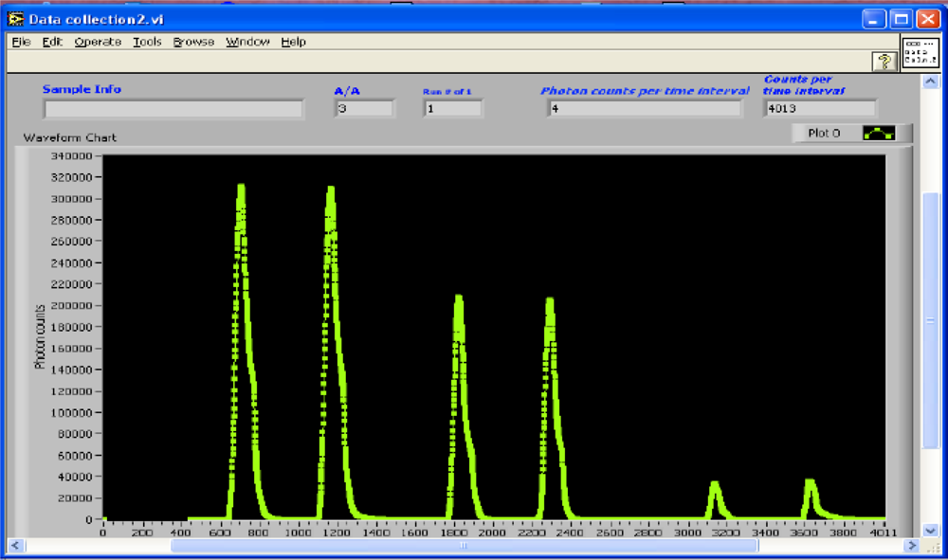Screen dimensions: 948x560
Task: Click the Counts per time interval field
Action: 820,109
